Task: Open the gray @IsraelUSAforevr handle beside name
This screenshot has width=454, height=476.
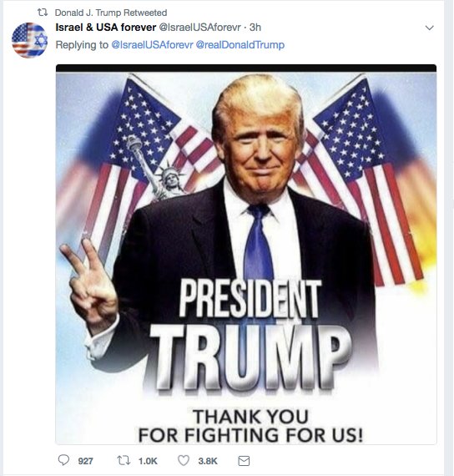Action: [x=200, y=28]
